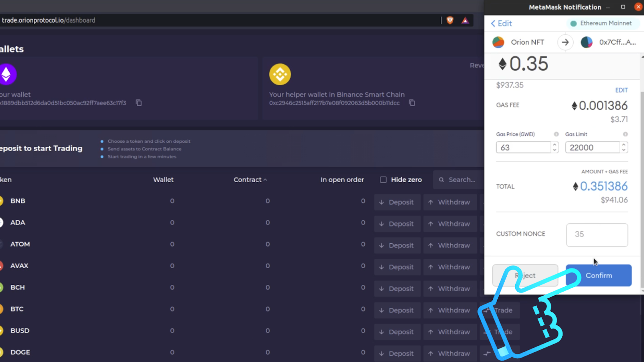Click the 0.351386 total amount in MetaMask
644x362 pixels.
(604, 186)
